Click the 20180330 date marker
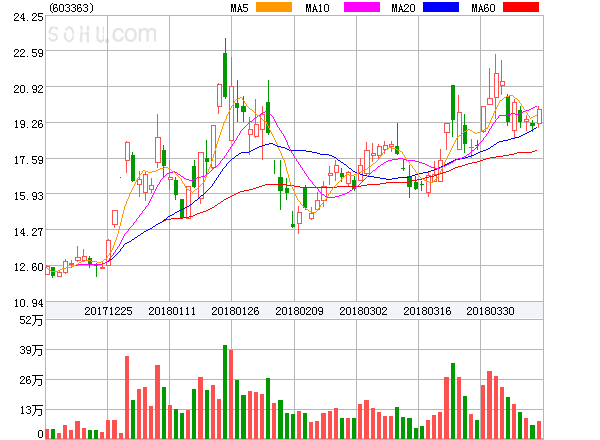600x440 pixels. pyautogui.click(x=490, y=311)
